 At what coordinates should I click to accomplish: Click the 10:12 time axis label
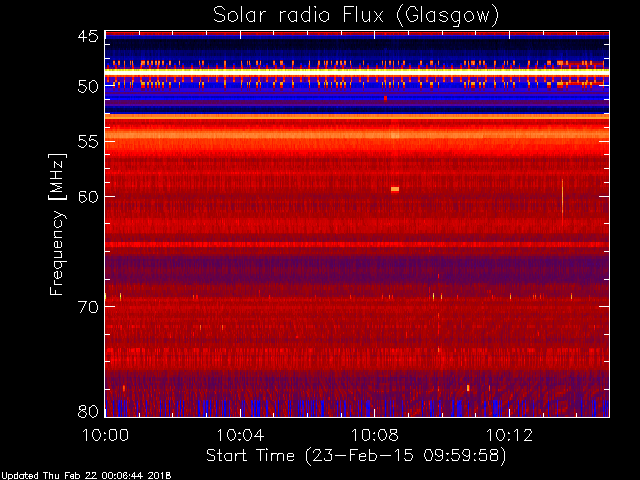pyautogui.click(x=509, y=435)
